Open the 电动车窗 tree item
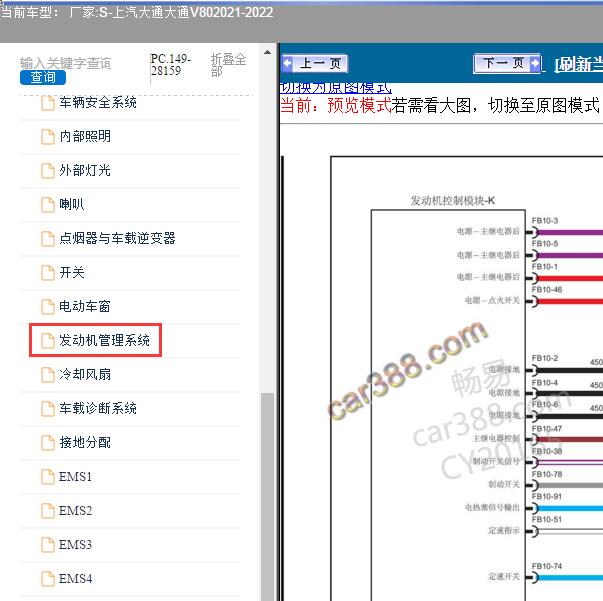This screenshot has height=601, width=603. click(85, 306)
